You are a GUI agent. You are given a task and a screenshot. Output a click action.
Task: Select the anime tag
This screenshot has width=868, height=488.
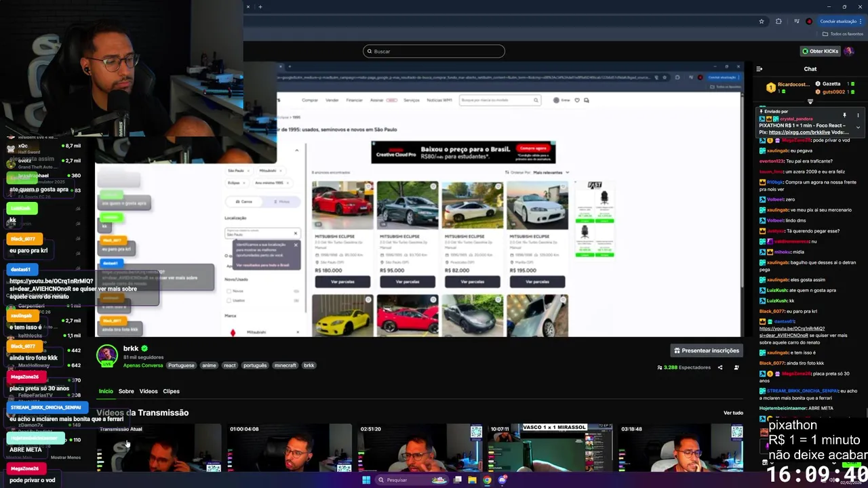(209, 365)
